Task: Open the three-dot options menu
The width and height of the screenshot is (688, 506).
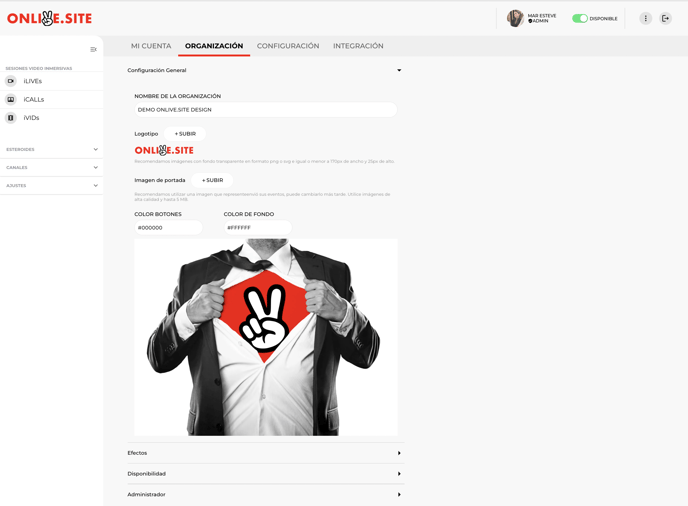Action: 645,18
